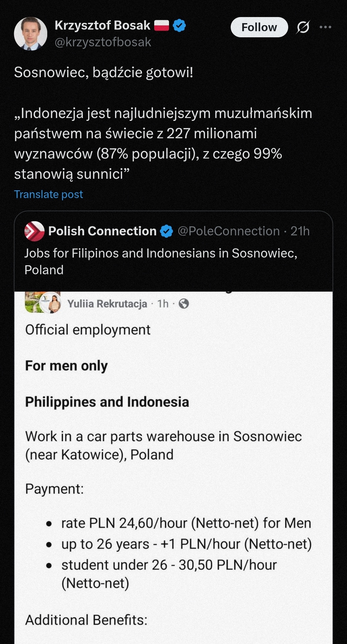Click the Krzysztof Bosak display name
The height and width of the screenshot is (644, 347).
pos(102,25)
